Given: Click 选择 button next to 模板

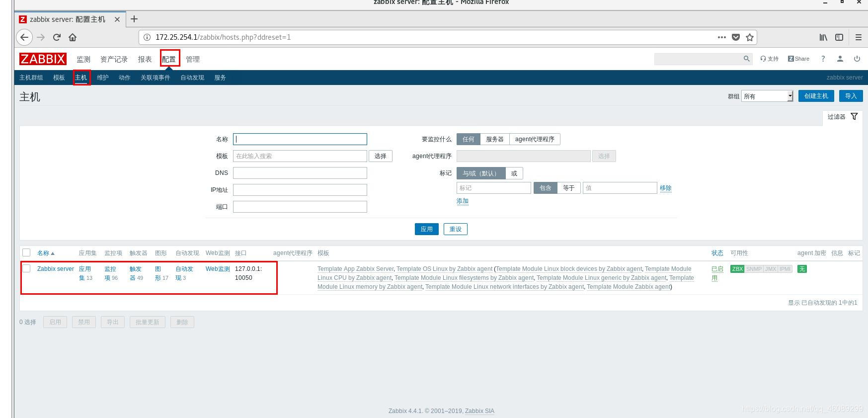Looking at the screenshot, I should point(381,156).
